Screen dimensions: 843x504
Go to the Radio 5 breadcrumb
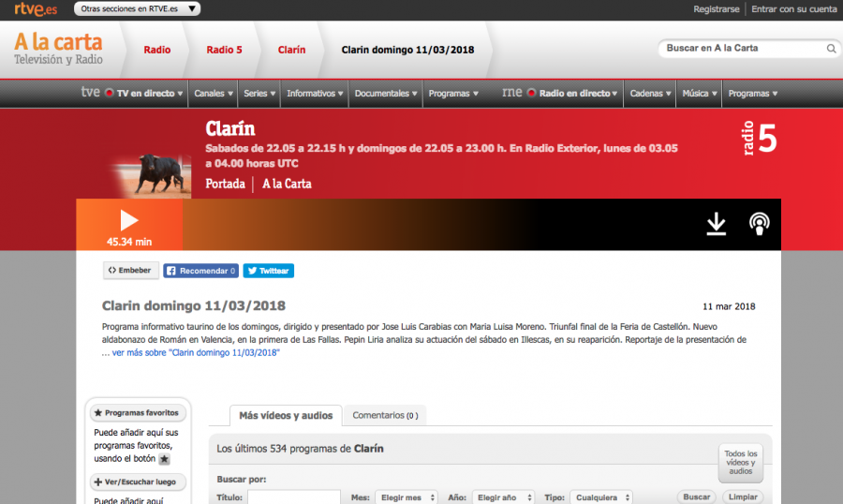pos(224,50)
